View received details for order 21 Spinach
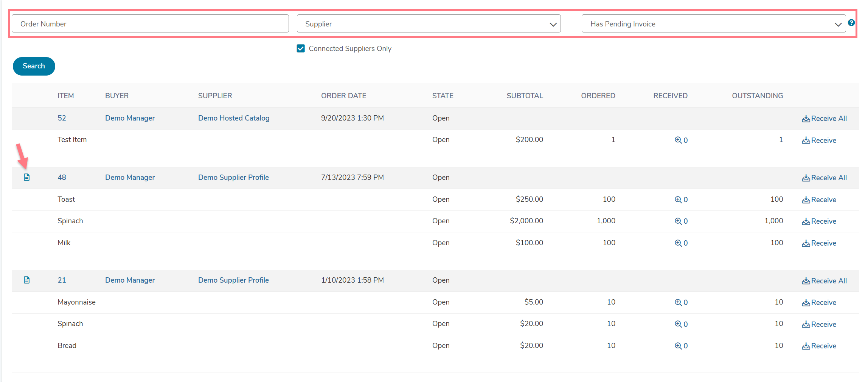 click(x=681, y=324)
